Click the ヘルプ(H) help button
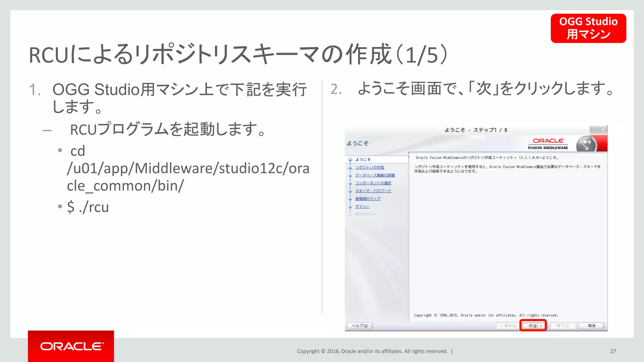The image size is (644, 362). click(360, 326)
